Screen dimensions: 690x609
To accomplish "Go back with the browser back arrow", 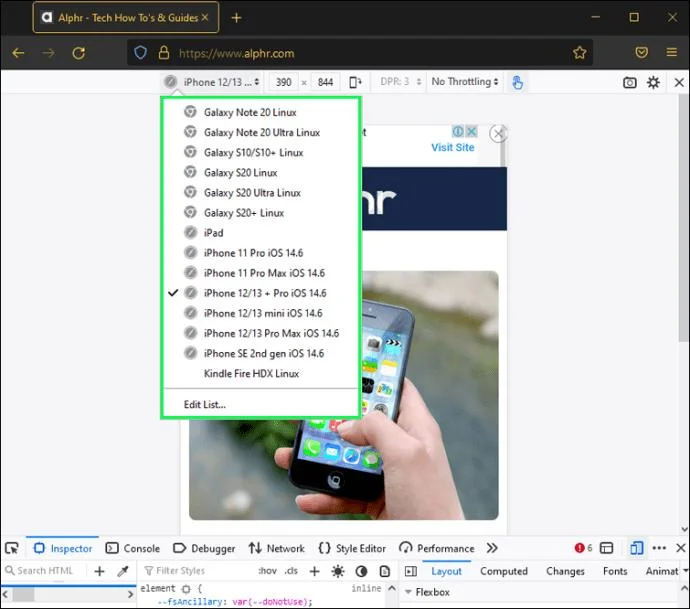I will pyautogui.click(x=18, y=53).
